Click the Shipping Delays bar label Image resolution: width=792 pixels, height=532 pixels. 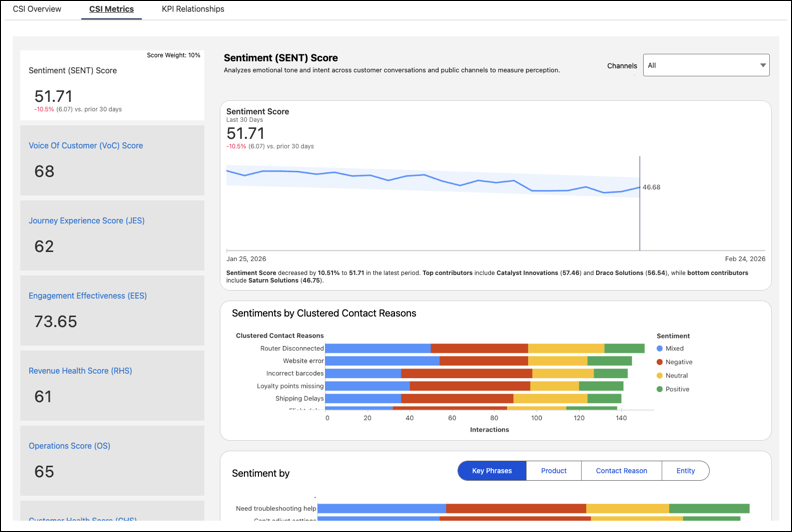click(300, 399)
